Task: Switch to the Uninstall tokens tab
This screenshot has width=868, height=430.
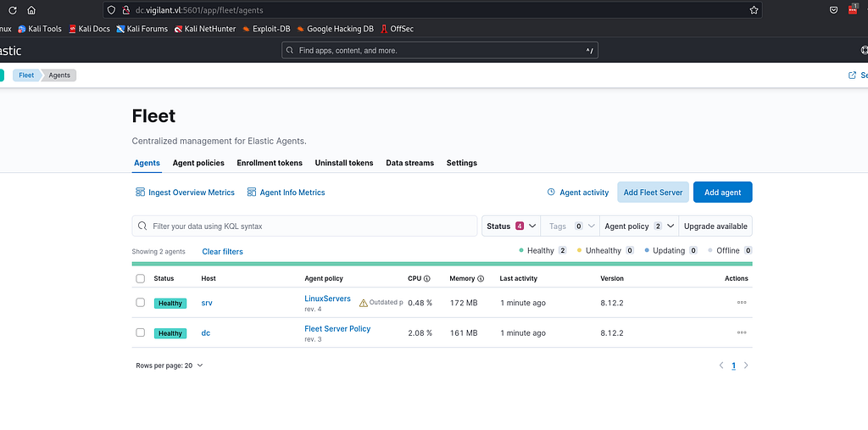Action: point(344,163)
